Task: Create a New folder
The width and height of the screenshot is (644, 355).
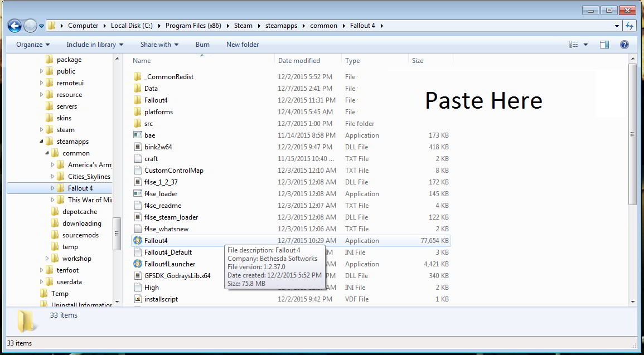Action: coord(242,44)
